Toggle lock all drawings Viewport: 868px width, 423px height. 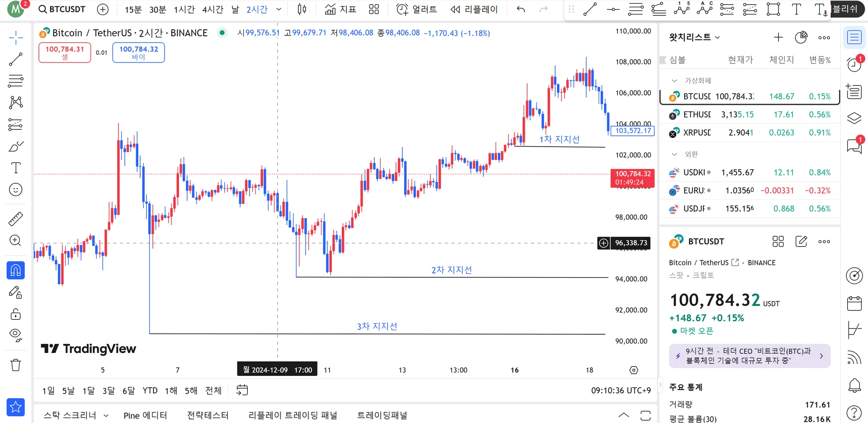click(16, 314)
